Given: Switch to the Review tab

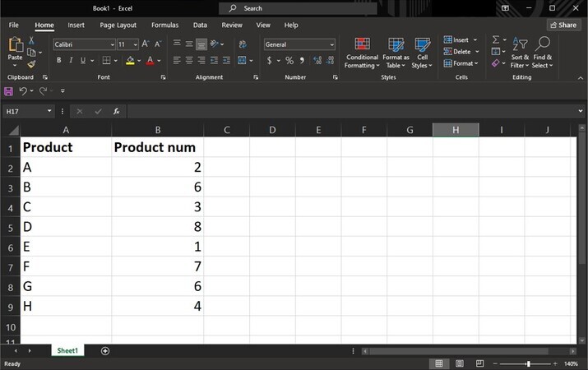Looking at the screenshot, I should point(232,25).
